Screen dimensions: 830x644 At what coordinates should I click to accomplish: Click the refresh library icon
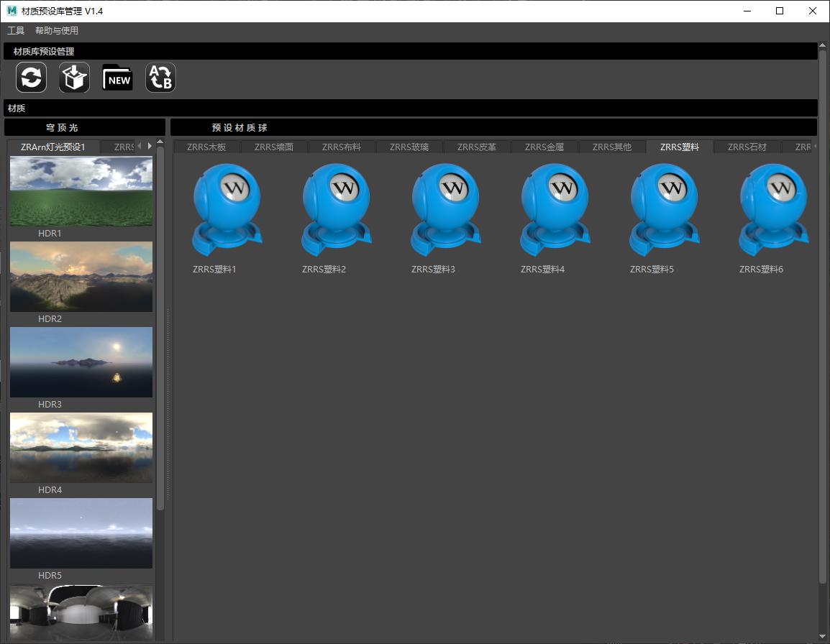[x=32, y=78]
